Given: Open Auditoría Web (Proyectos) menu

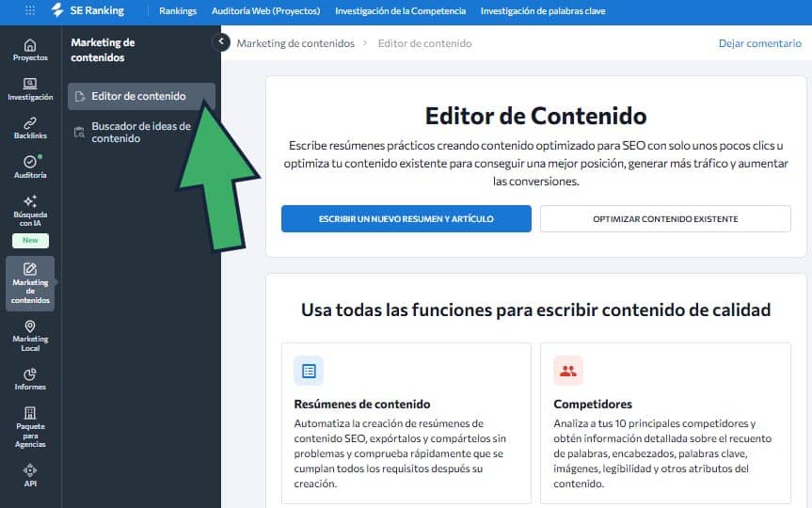Looking at the screenshot, I should 265,11.
